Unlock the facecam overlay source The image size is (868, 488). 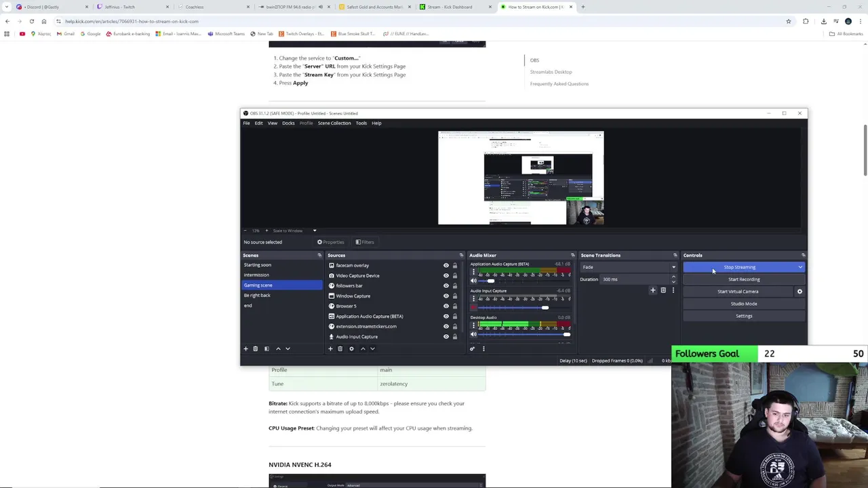(x=455, y=266)
